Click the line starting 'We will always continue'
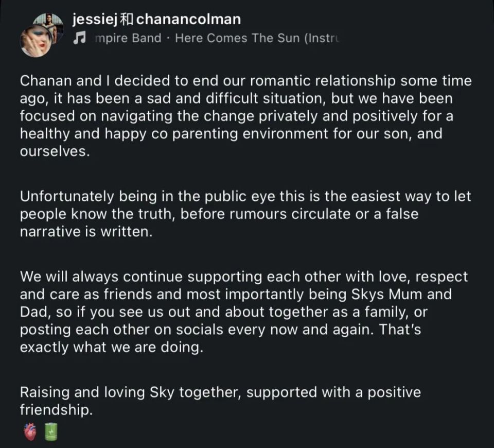 point(244,277)
